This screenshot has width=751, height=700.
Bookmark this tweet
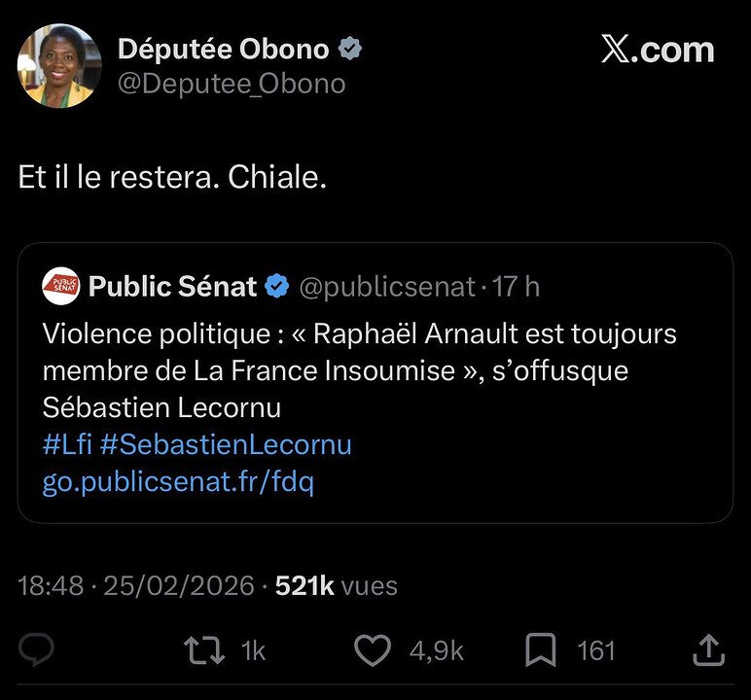click(x=540, y=649)
